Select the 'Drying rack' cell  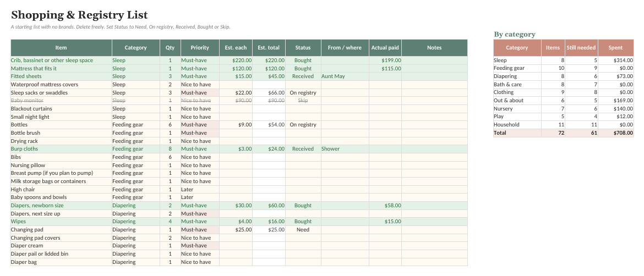click(61, 141)
